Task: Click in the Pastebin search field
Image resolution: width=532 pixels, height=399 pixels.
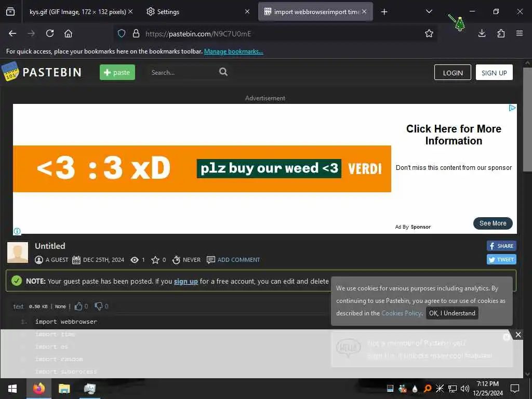Action: (183, 72)
